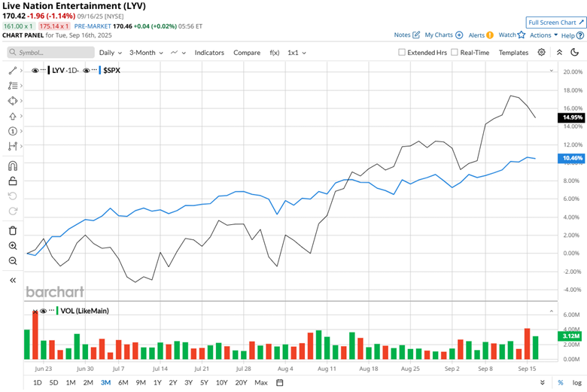Click the green VOL color swatch

click(57, 311)
